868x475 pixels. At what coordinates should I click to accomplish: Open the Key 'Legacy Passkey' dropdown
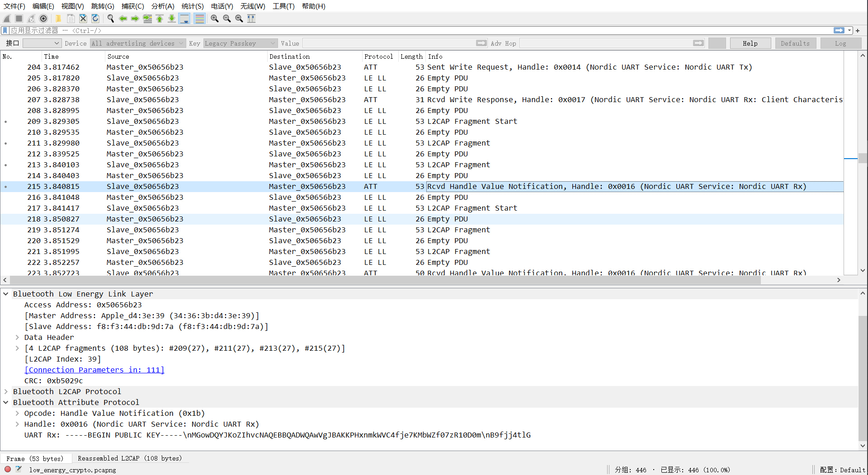coord(240,43)
